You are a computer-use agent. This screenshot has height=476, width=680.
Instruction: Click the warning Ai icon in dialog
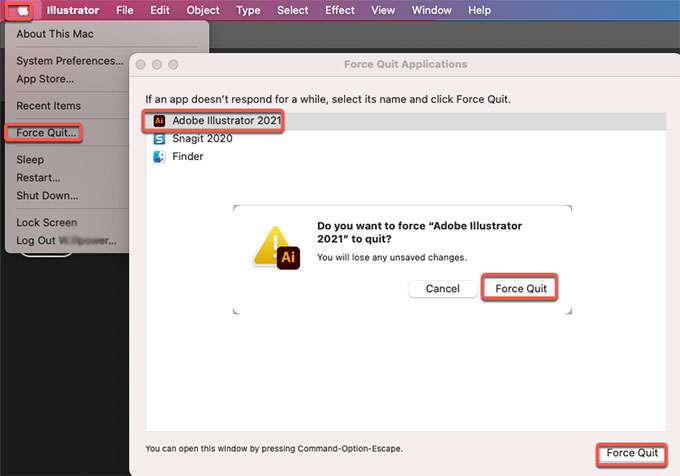point(276,248)
